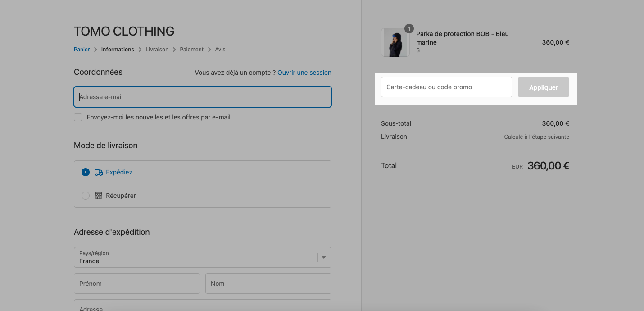Click the Appliquer promo code button
This screenshot has width=644, height=311.
pos(544,87)
